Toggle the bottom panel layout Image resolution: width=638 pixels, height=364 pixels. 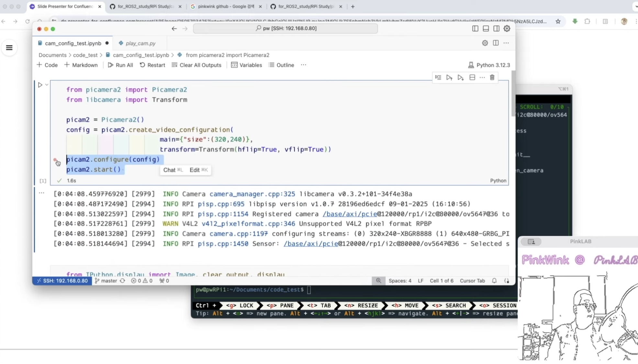point(486,28)
